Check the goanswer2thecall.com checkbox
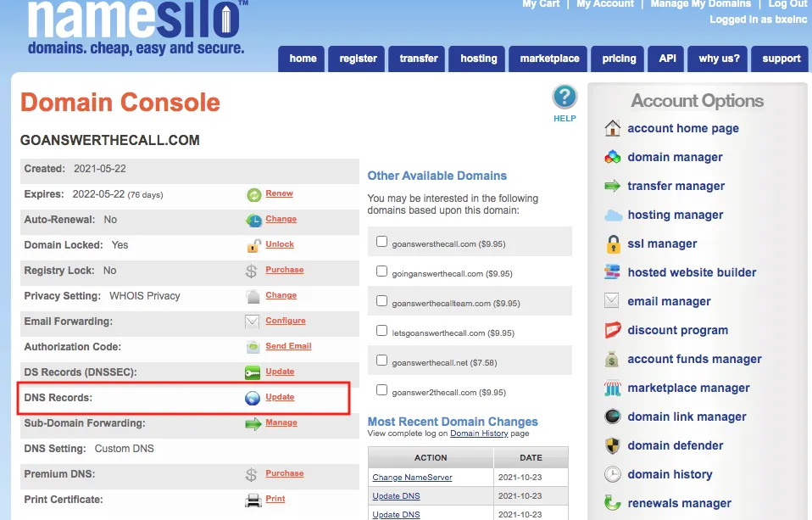The image size is (812, 520). (x=381, y=389)
